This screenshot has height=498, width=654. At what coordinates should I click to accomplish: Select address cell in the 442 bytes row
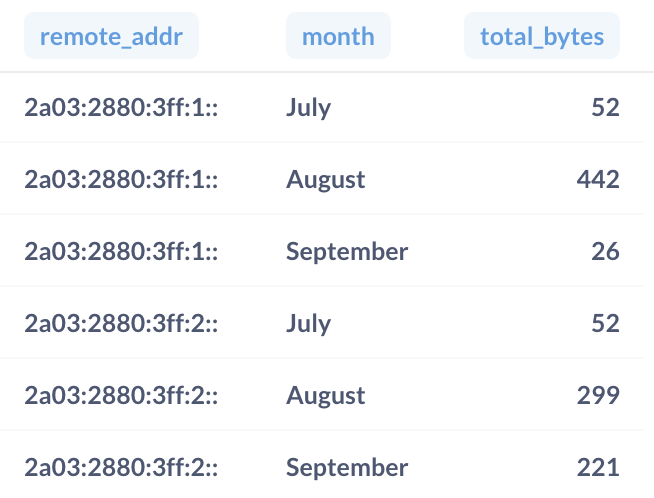(x=121, y=179)
